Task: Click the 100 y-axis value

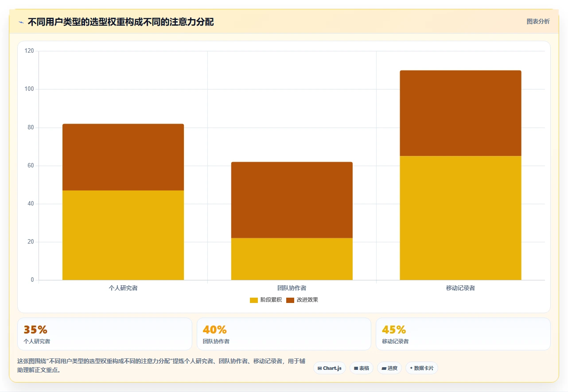Action: point(29,89)
